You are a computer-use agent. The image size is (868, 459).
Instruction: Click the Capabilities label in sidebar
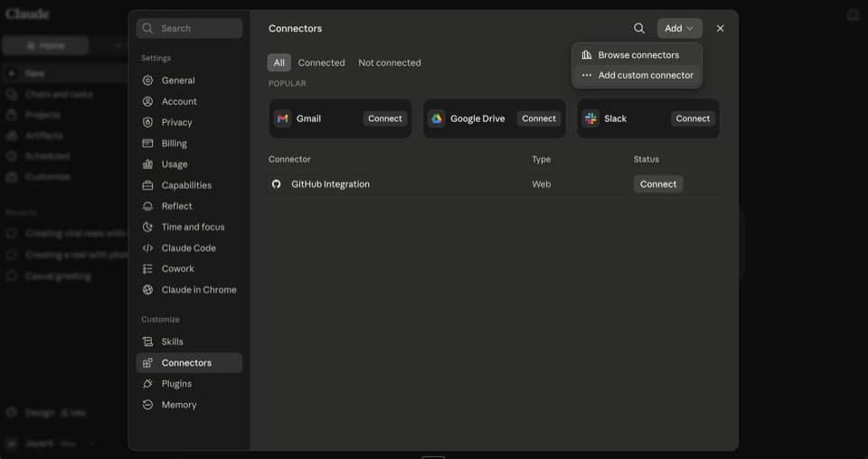click(x=186, y=185)
